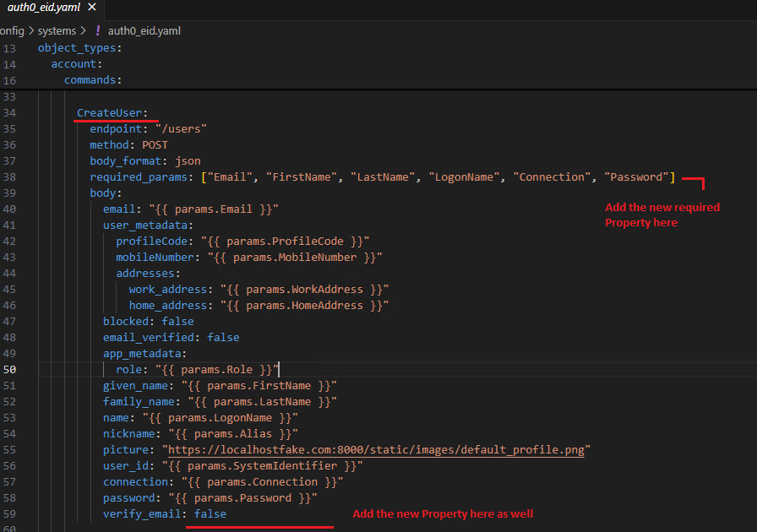Click the YAML exclamation icon in breadcrumb
Viewport: 757px width, 532px height.
(98, 31)
